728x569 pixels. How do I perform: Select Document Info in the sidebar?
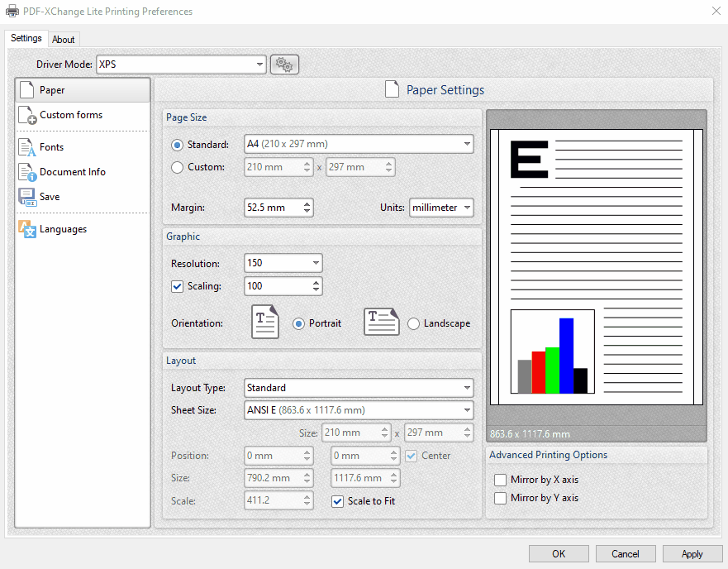tap(71, 171)
